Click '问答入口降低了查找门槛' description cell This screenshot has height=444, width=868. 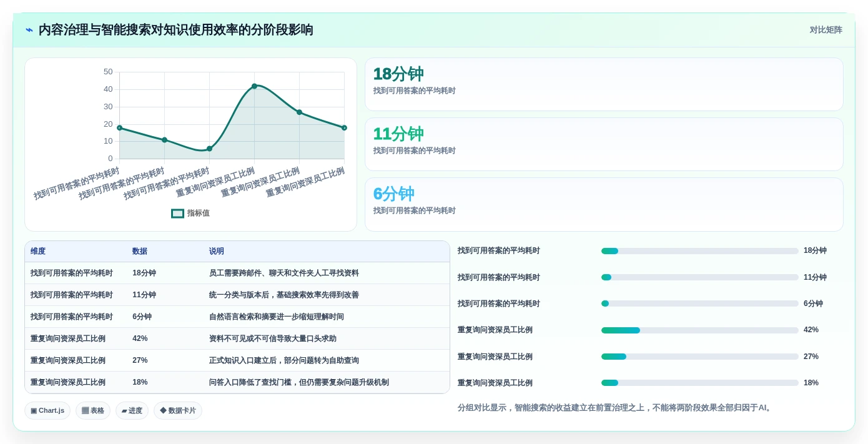click(299, 382)
